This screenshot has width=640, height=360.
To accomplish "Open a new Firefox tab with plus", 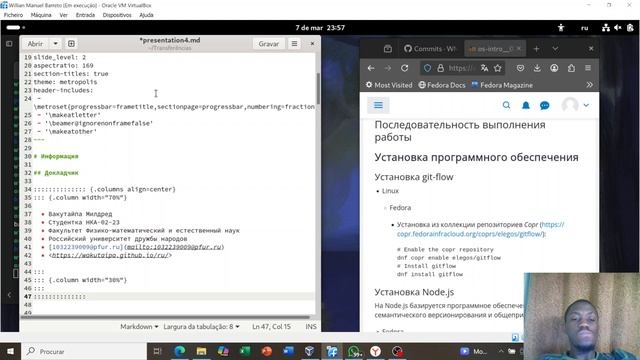I will click(x=536, y=49).
